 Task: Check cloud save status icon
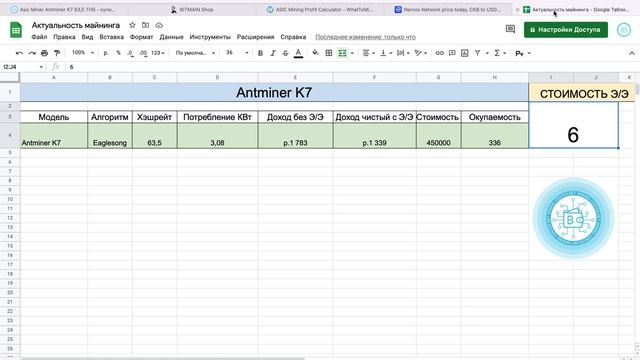click(x=159, y=25)
